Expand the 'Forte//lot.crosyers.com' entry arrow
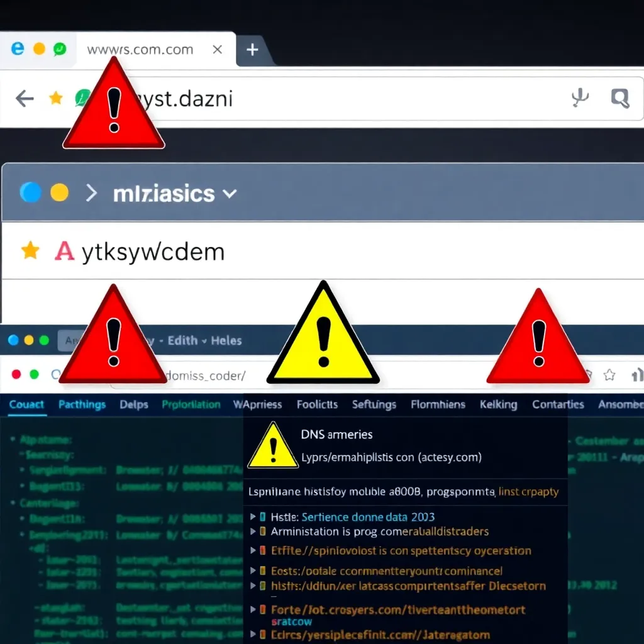644x644 pixels. click(253, 609)
